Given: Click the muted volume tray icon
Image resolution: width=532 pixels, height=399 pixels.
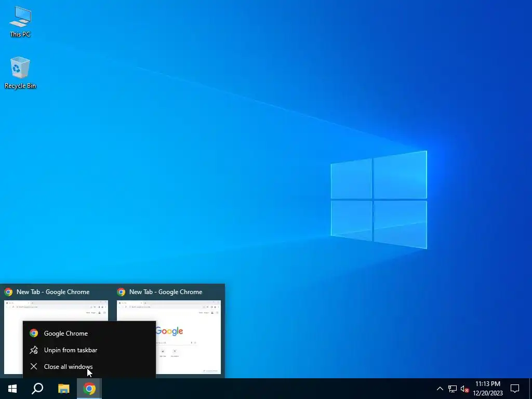Looking at the screenshot, I should (464, 389).
